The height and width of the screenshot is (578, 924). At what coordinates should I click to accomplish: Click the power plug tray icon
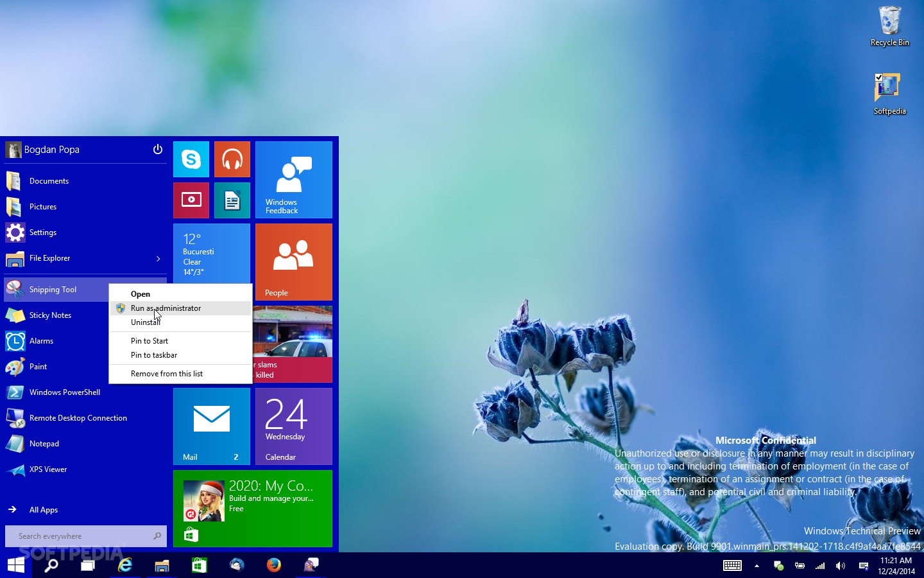pos(800,566)
